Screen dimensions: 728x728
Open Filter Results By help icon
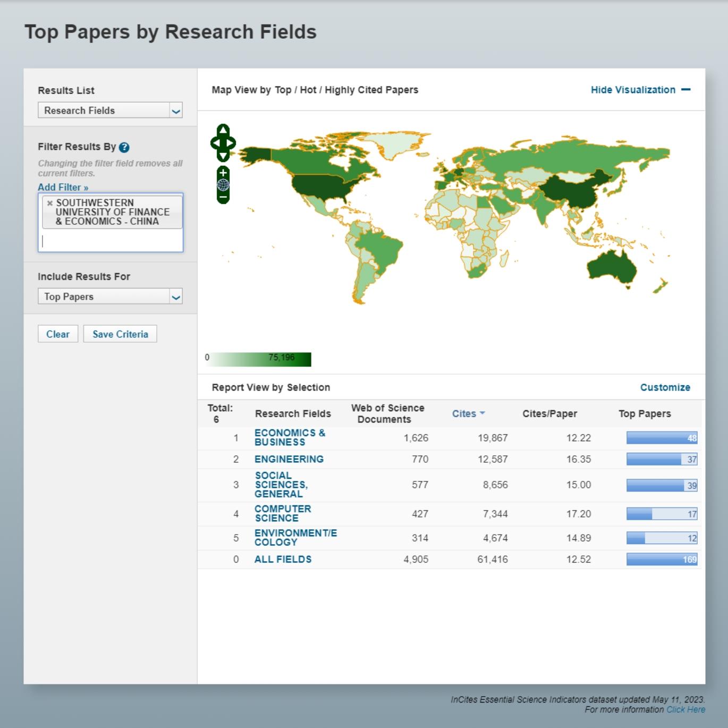(x=124, y=147)
